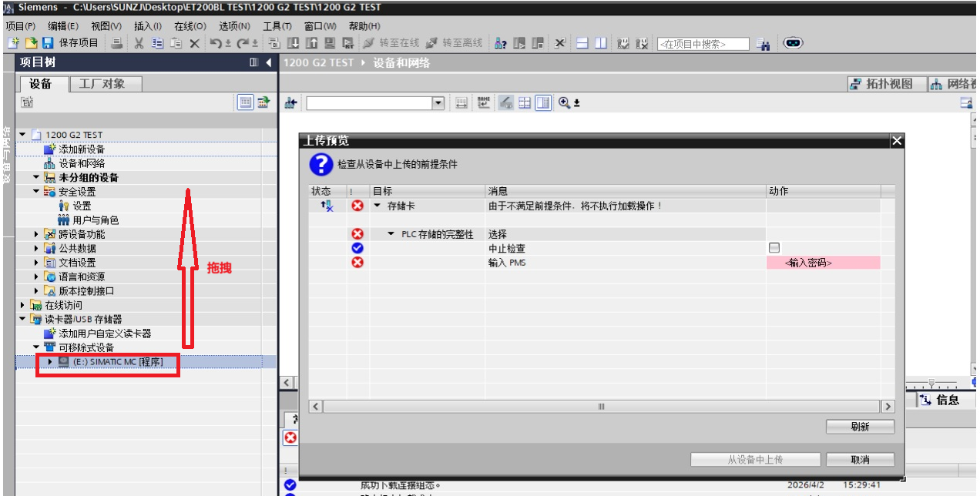Click the New project toolbar icon

pyautogui.click(x=14, y=43)
